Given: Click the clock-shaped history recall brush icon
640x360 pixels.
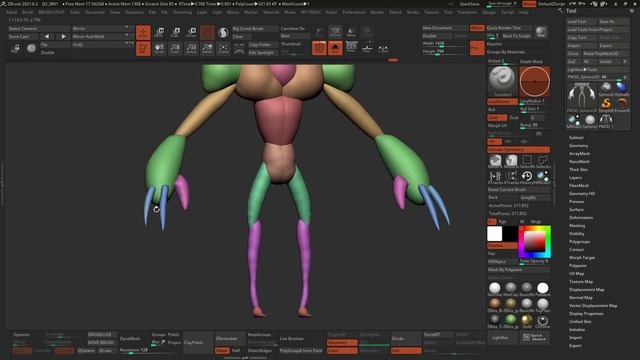Looking at the screenshot, I should click(x=527, y=176).
